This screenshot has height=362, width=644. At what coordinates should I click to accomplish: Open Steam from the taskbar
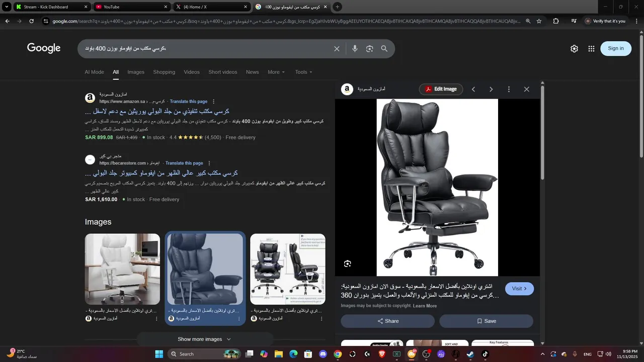(470, 354)
